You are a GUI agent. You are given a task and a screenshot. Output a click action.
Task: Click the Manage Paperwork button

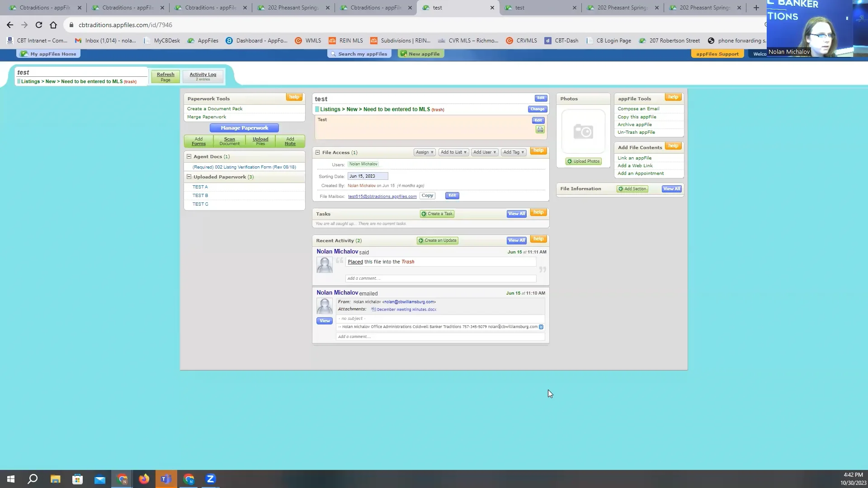(x=244, y=128)
